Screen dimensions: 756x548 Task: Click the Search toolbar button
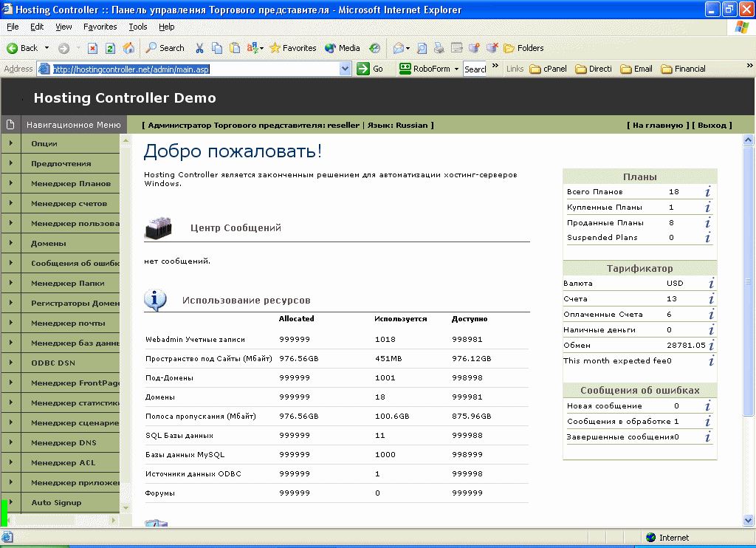click(x=165, y=48)
